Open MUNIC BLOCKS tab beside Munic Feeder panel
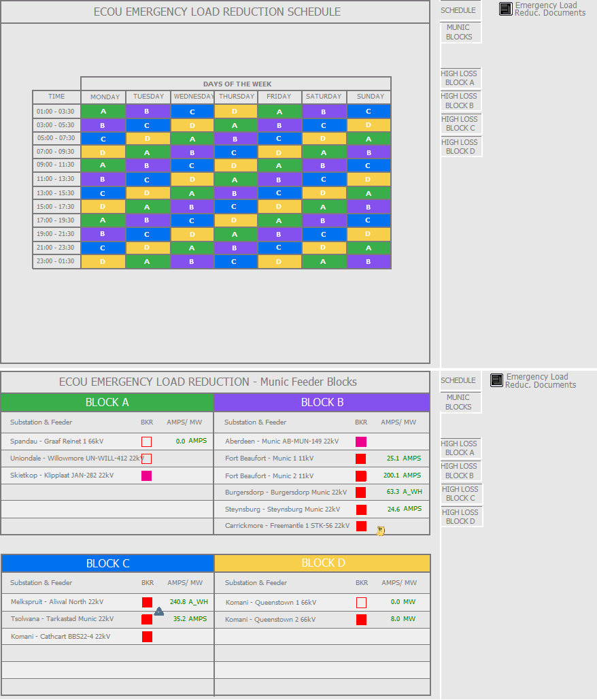 459,402
